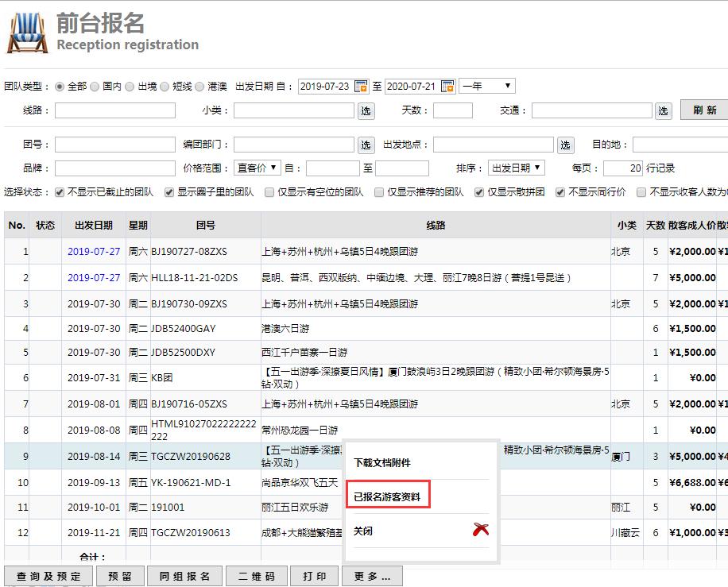Click the 选 picker next to 出发地点
Screen dimensions: 728x587
click(x=565, y=145)
